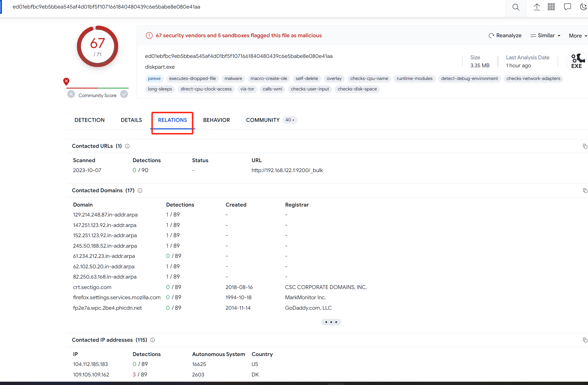Open domain 147.251.123.92.in-addr.arpa
Image resolution: width=588 pixels, height=385 pixels.
[x=105, y=225]
